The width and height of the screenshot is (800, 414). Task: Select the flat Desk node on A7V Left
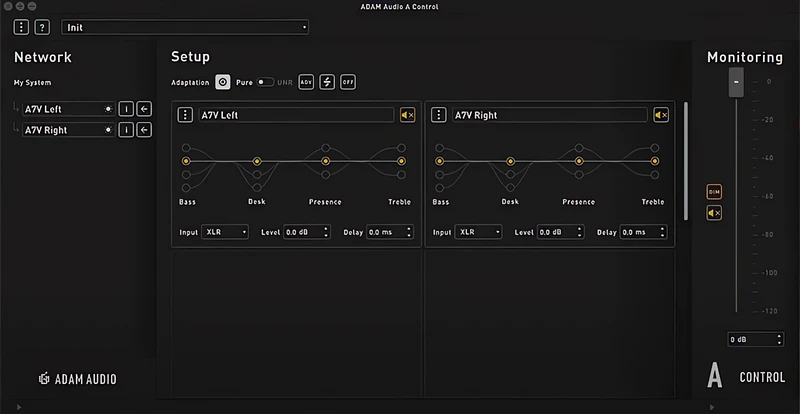tap(257, 161)
